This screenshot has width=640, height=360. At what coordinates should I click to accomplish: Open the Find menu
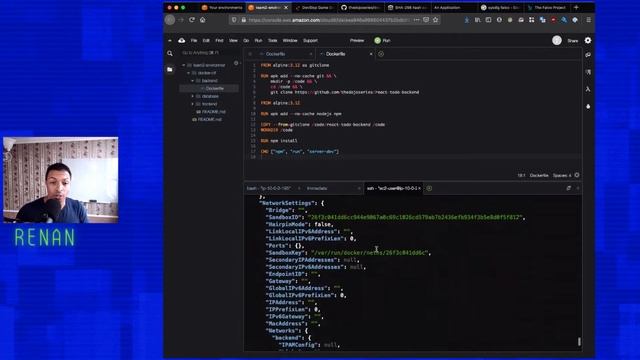coord(219,40)
